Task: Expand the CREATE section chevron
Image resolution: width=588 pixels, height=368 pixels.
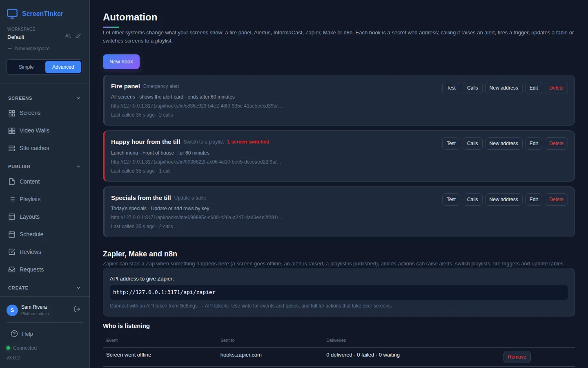Action: tap(78, 288)
